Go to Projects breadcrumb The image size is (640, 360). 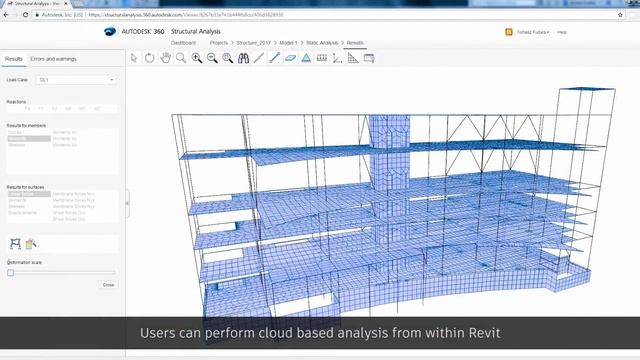(x=219, y=43)
